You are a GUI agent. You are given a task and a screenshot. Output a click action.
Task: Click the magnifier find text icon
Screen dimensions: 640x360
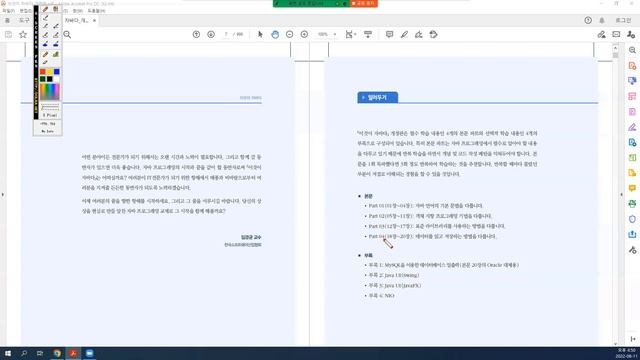[x=67, y=35]
